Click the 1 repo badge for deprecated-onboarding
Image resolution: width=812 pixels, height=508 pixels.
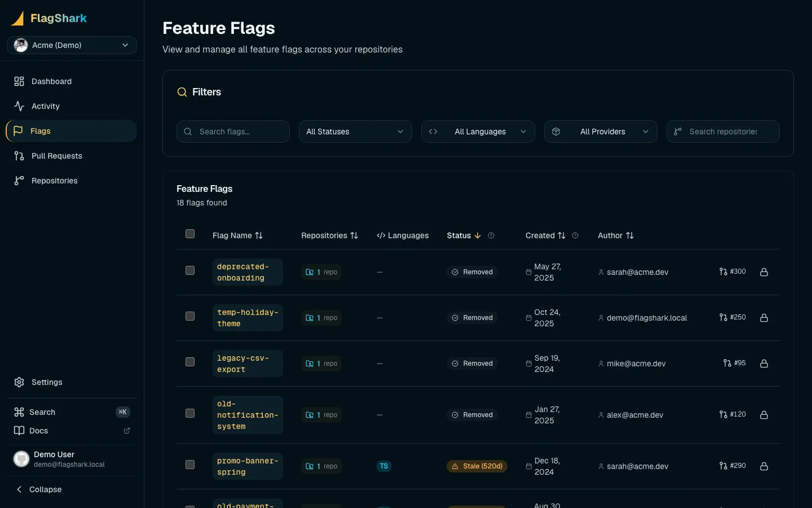coord(321,272)
